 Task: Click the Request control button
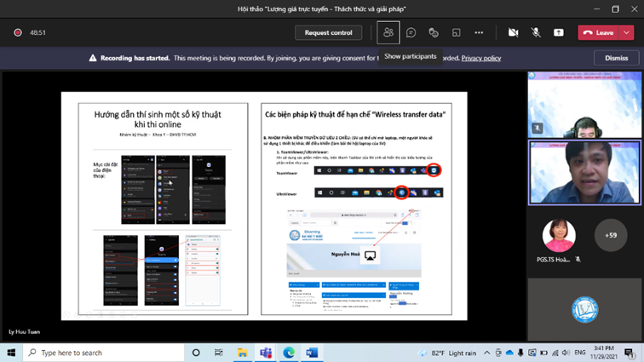click(328, 32)
